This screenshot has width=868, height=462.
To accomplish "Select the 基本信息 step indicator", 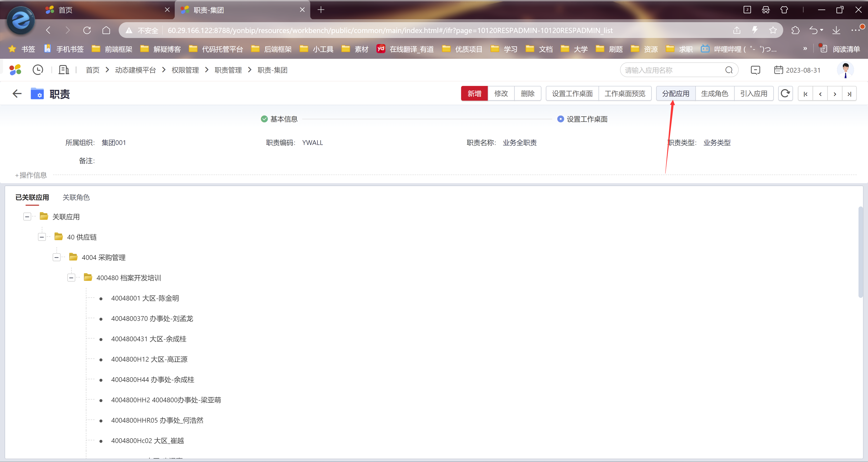I will pyautogui.click(x=279, y=119).
